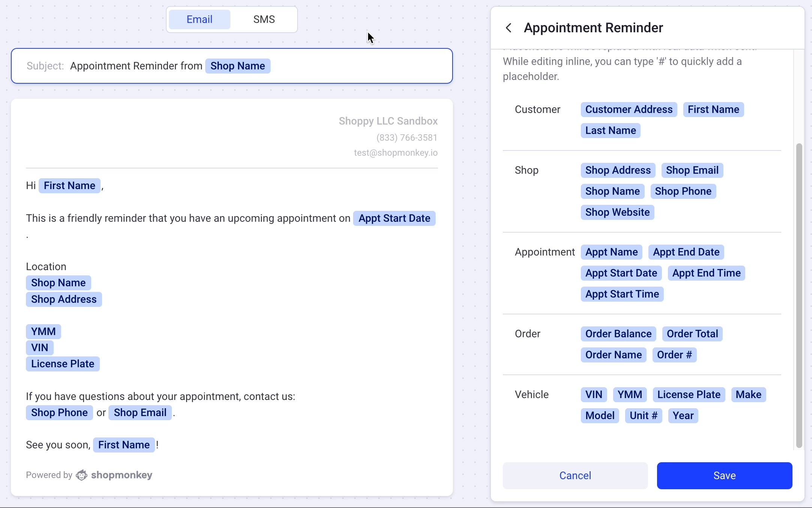Select Shop Name placeholder in the subject line
Image resolution: width=812 pixels, height=508 pixels.
[238, 66]
